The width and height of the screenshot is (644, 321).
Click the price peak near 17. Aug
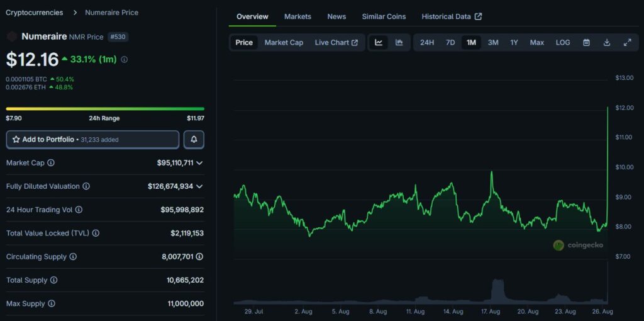tap(491, 172)
